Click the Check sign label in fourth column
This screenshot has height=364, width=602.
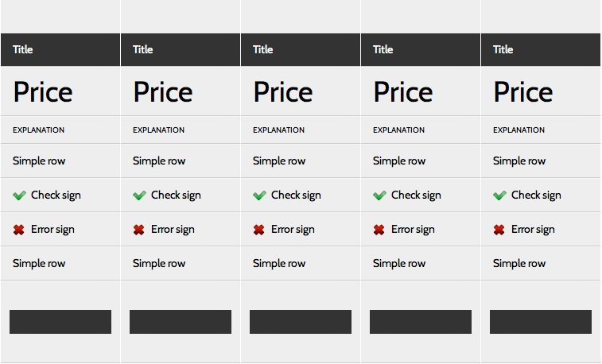[415, 196]
